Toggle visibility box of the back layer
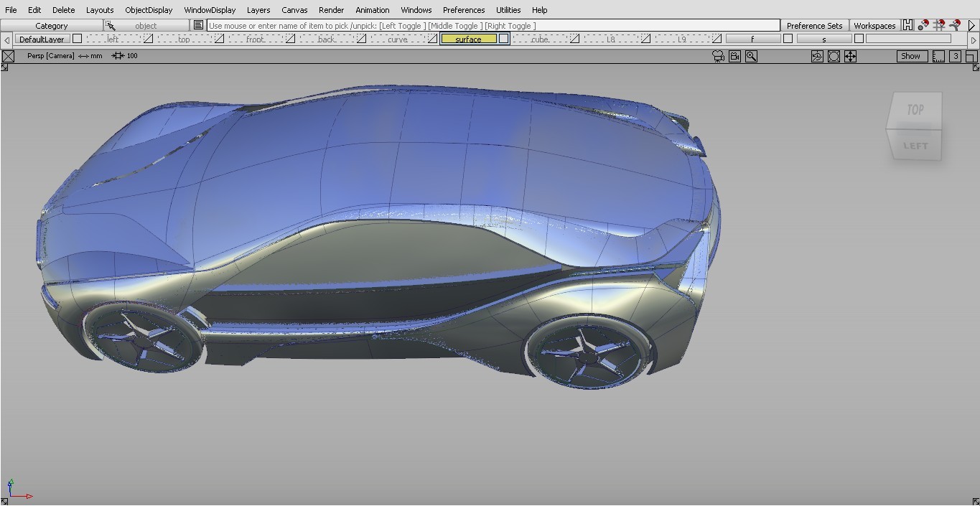Image resolution: width=980 pixels, height=506 pixels. point(362,39)
